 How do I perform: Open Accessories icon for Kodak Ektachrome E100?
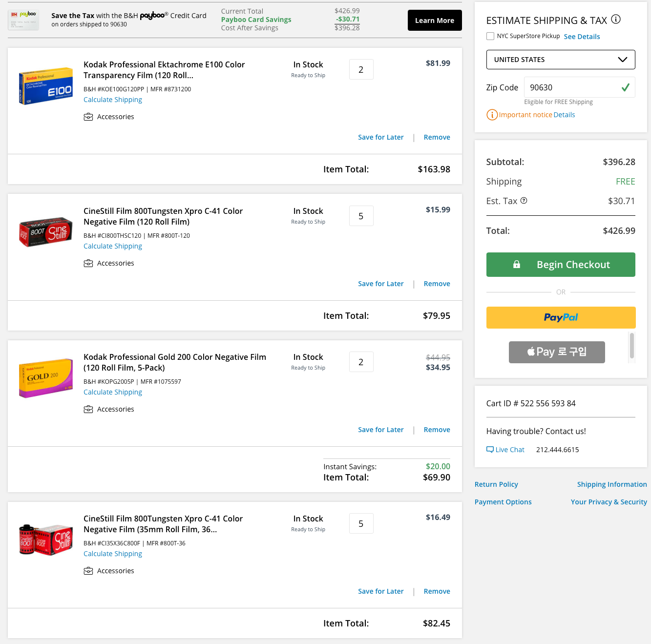88,117
